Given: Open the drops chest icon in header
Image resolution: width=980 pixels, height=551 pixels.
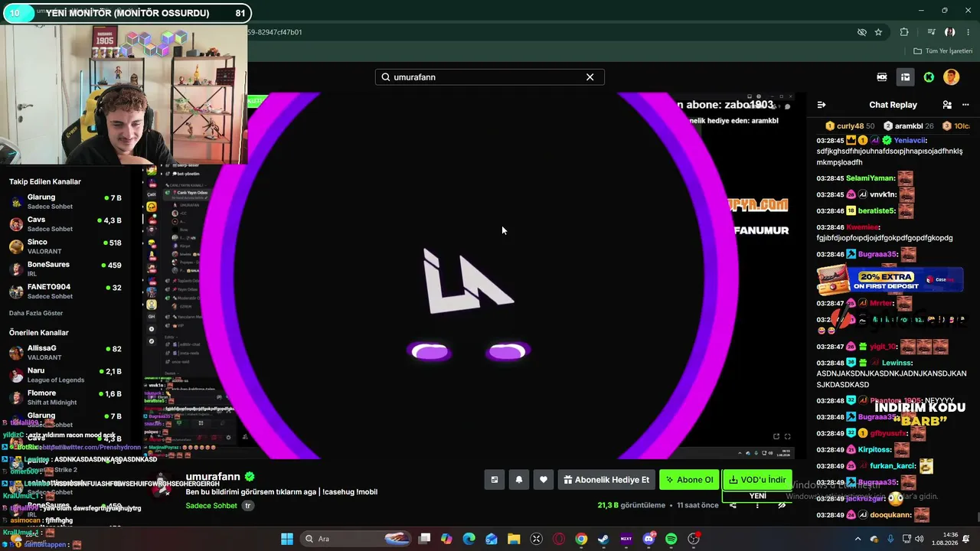Looking at the screenshot, I should click(x=905, y=77).
